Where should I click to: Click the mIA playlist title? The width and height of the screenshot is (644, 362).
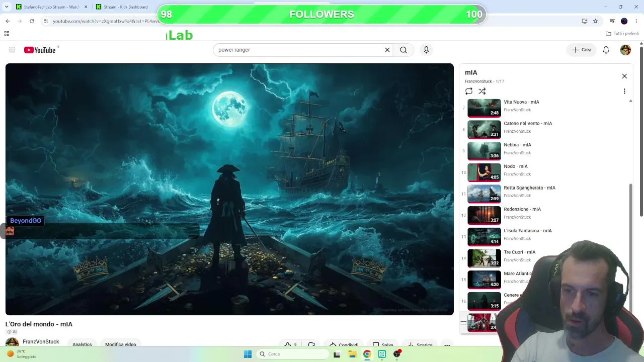click(x=471, y=72)
